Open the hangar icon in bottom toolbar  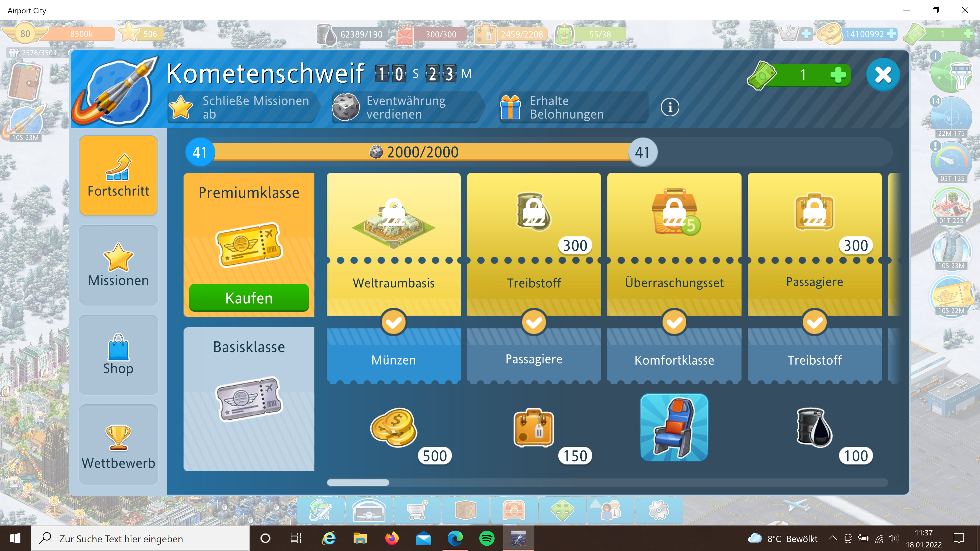click(x=369, y=510)
